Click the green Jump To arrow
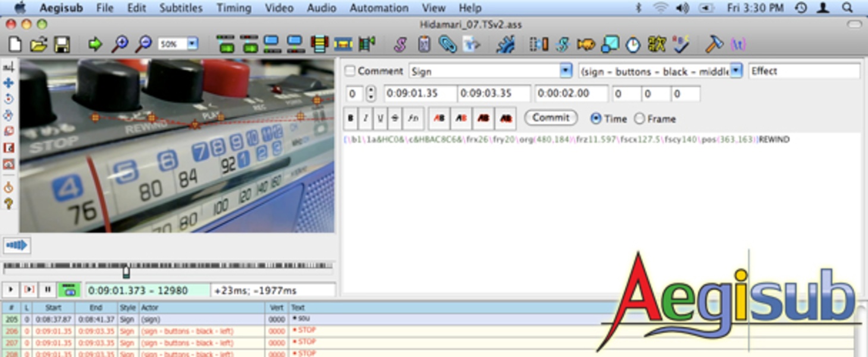Image resolution: width=868 pixels, height=357 pixels. pyautogui.click(x=95, y=44)
